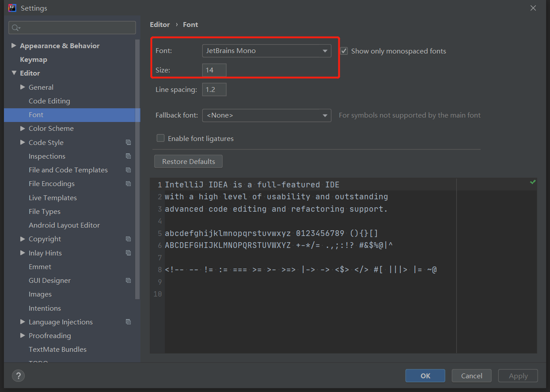Click the help question mark icon
This screenshot has height=392, width=550.
[18, 376]
